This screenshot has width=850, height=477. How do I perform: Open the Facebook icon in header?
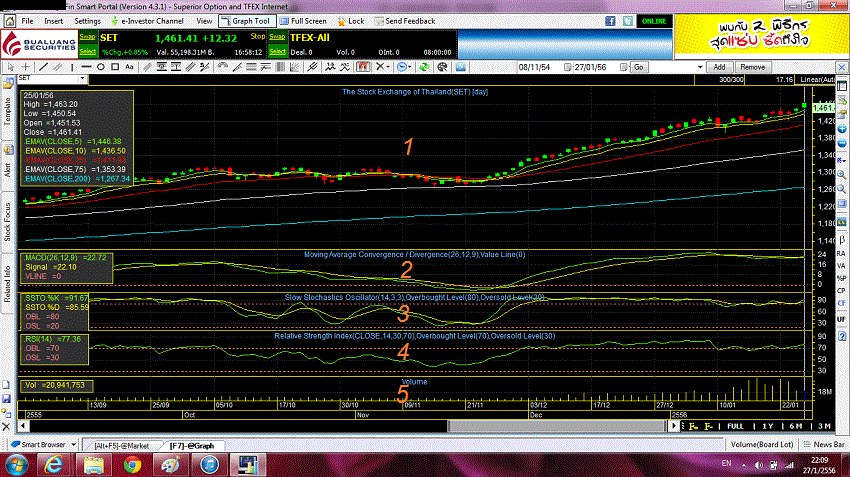[x=610, y=21]
